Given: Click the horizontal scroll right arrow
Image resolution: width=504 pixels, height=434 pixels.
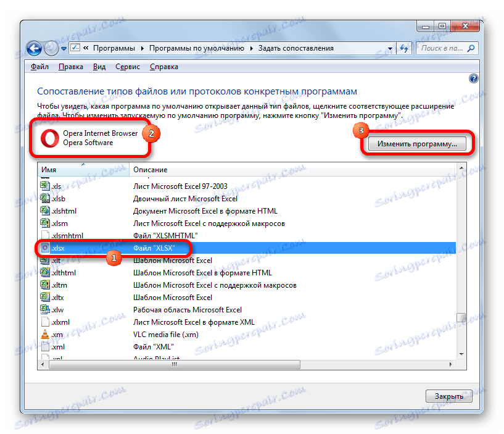Looking at the screenshot, I should pos(451,364).
